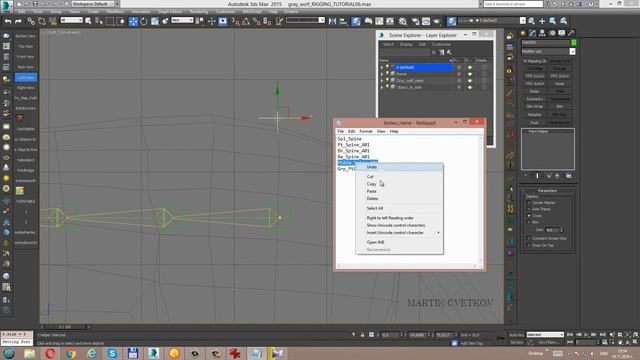The height and width of the screenshot is (360, 640).
Task: Toggle Axis Tripod checkbox
Action: (529, 209)
